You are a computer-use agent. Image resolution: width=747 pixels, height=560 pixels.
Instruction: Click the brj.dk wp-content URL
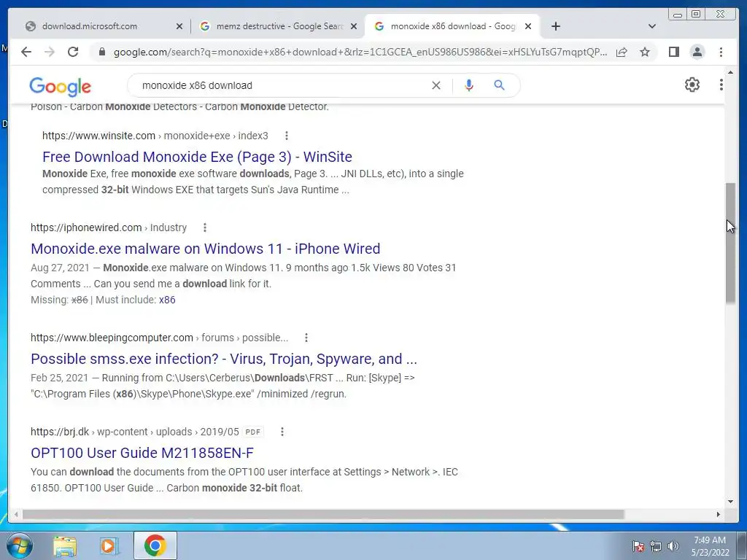click(x=135, y=432)
